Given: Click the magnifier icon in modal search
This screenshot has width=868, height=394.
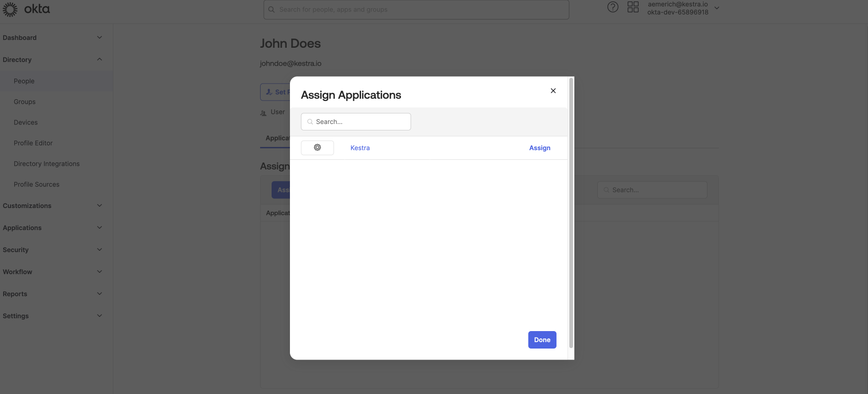Looking at the screenshot, I should click(x=310, y=122).
